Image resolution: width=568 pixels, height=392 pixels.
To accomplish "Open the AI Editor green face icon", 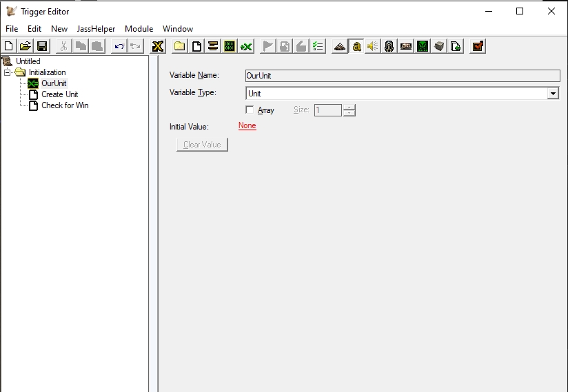I will tap(423, 46).
